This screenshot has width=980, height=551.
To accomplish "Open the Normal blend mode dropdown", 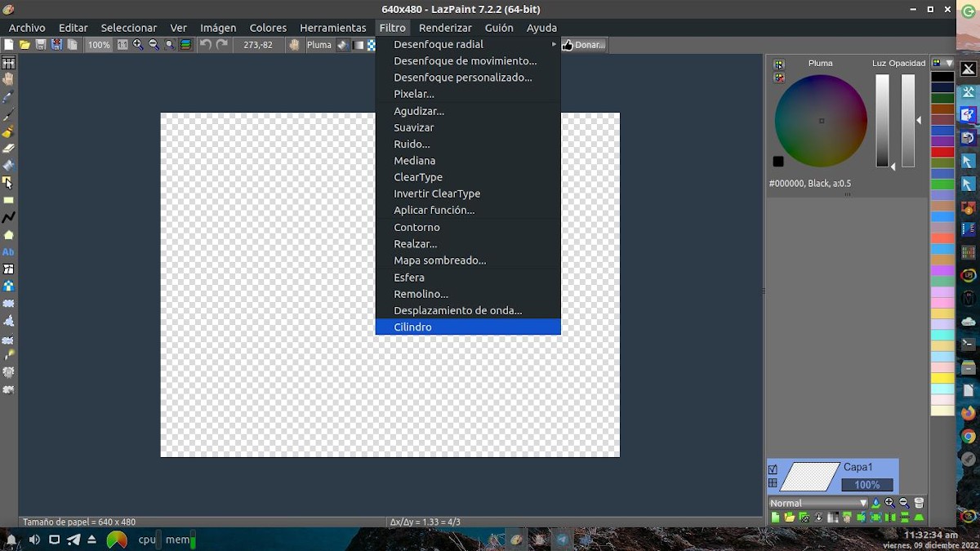I will 819,503.
